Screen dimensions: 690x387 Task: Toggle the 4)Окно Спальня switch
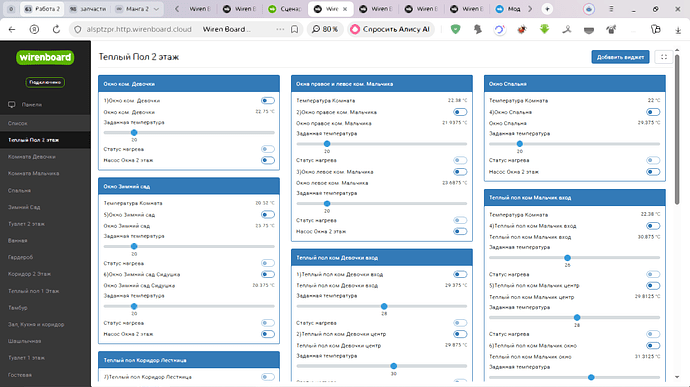[653, 112]
